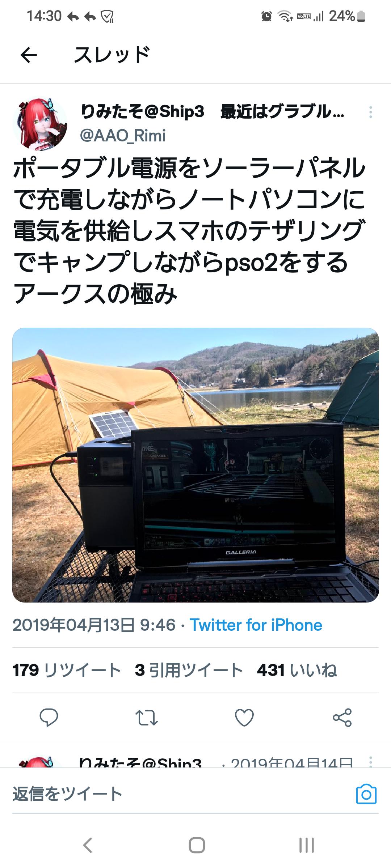Image resolution: width=391 pixels, height=868 pixels.
Task: Open the camping laptop photo
Action: (x=195, y=465)
